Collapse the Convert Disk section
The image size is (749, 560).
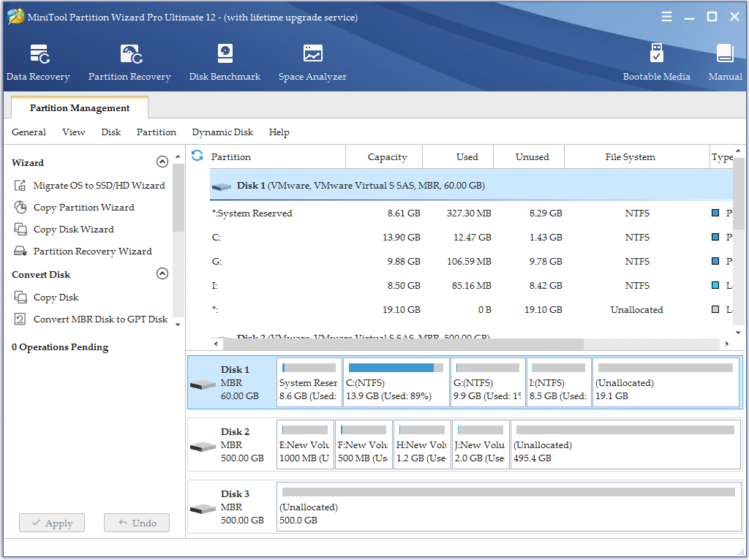coord(162,273)
